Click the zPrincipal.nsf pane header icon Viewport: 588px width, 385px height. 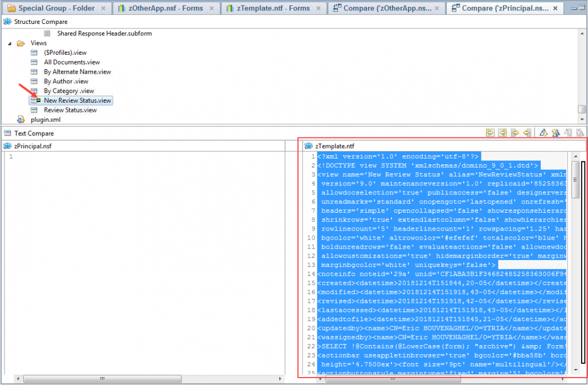[7, 146]
